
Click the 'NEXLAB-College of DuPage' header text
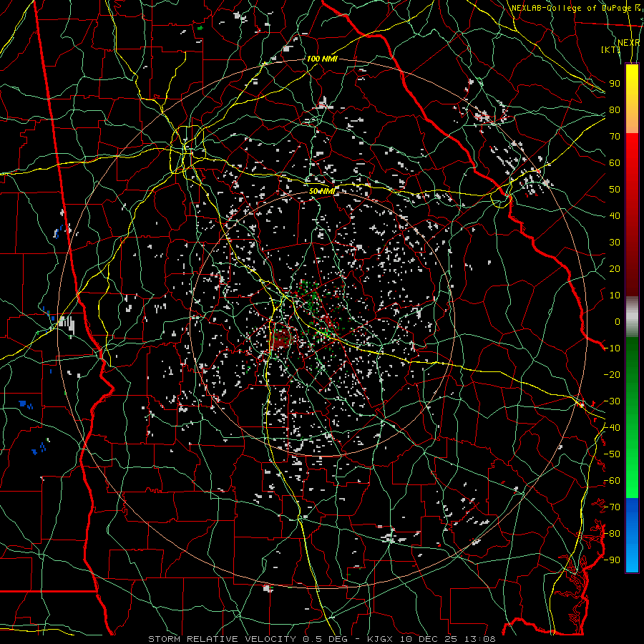click(571, 8)
